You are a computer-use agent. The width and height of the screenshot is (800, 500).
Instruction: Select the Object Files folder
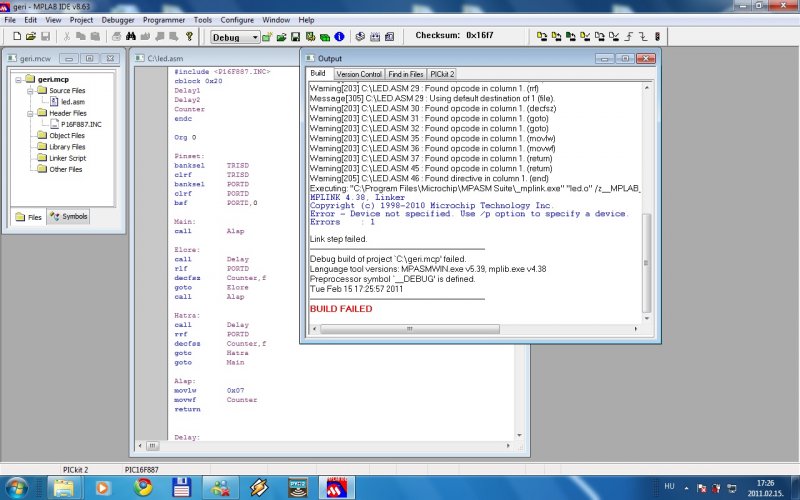pyautogui.click(x=61, y=136)
